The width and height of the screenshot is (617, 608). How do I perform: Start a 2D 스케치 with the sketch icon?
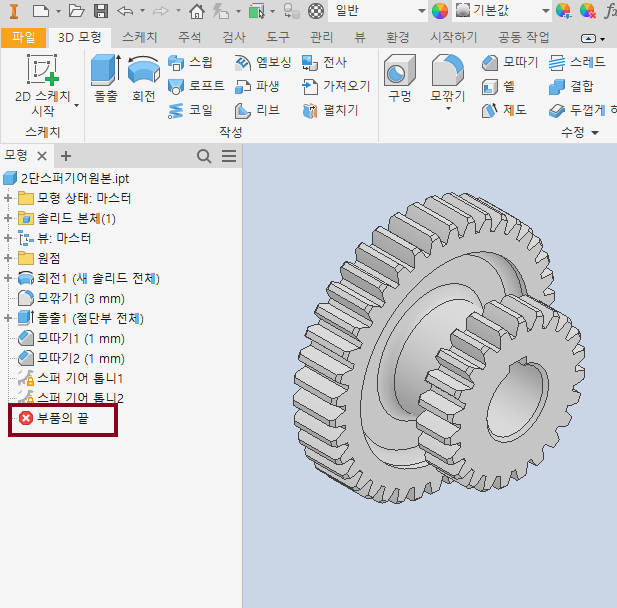coord(42,69)
